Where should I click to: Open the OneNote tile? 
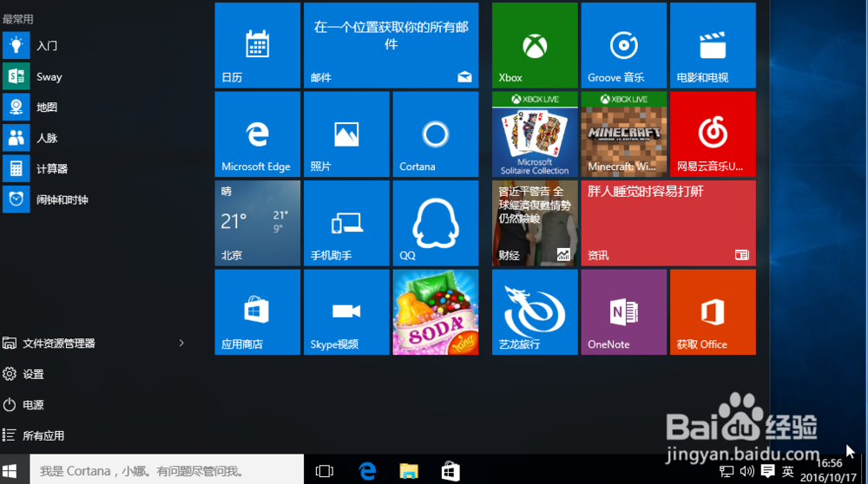(x=624, y=312)
